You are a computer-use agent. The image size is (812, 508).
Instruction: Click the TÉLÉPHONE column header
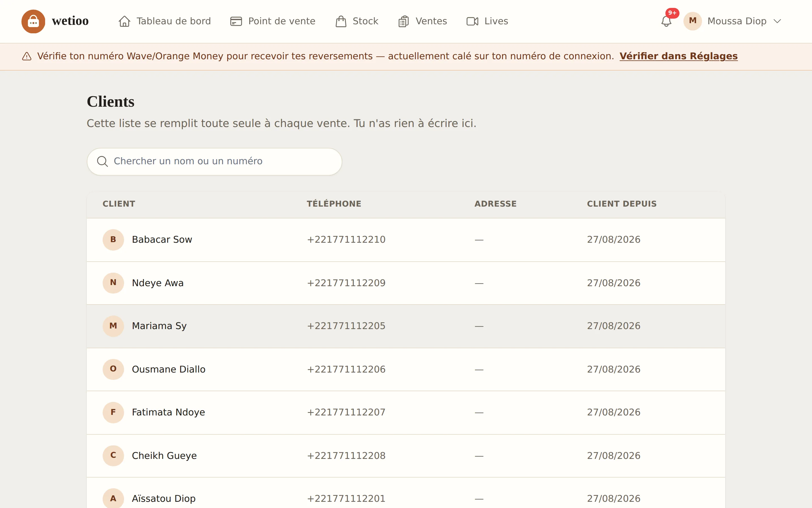pyautogui.click(x=334, y=204)
